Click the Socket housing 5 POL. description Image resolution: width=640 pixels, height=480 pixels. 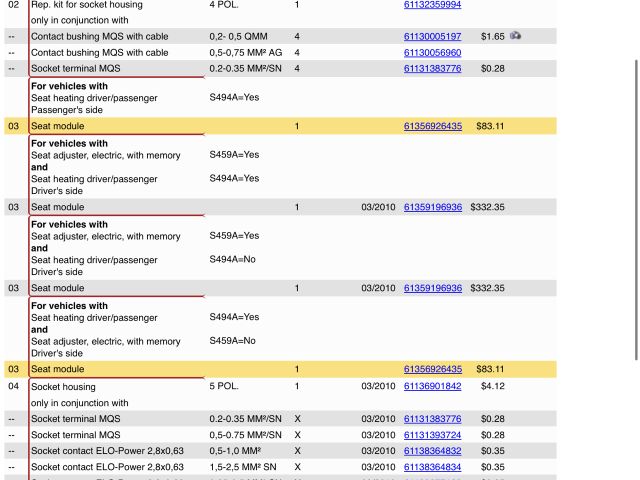pos(63,386)
